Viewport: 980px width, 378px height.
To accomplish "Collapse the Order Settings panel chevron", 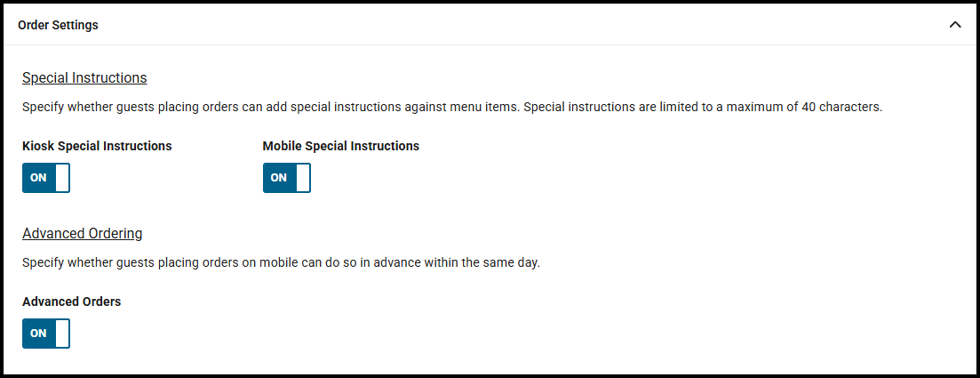I will pos(955,25).
